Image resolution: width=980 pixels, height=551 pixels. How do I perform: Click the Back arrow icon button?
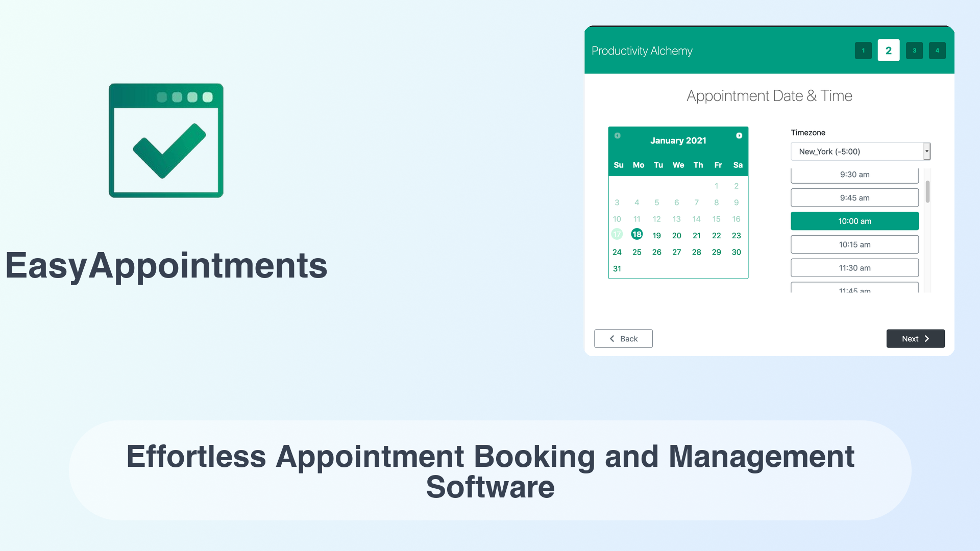click(612, 338)
